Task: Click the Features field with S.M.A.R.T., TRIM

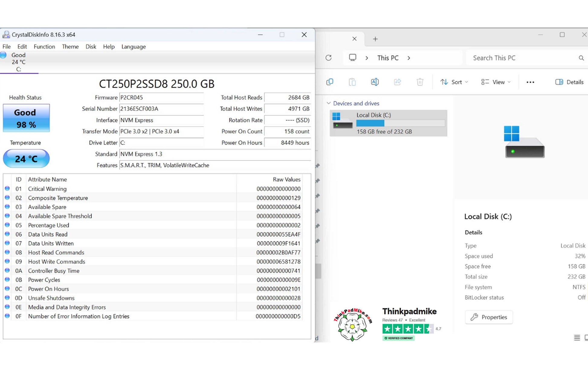Action: tap(215, 165)
